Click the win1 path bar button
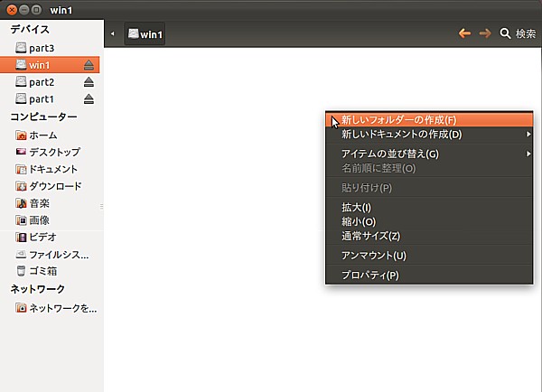The image size is (542, 392). [x=145, y=34]
